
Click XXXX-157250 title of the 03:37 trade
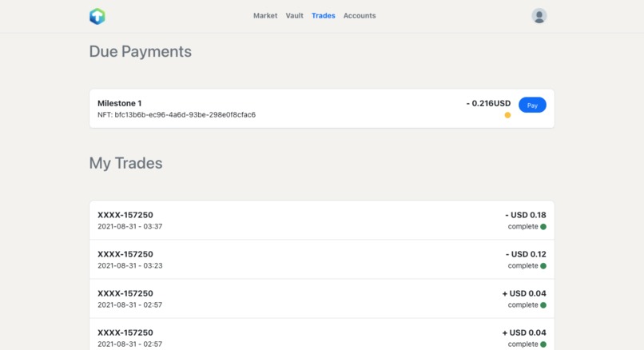click(125, 215)
